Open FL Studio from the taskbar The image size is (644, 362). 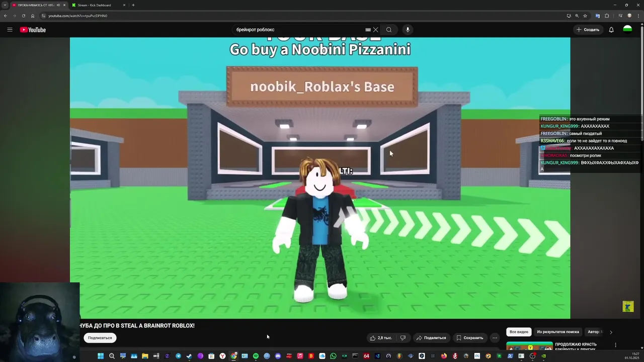pyautogui.click(x=399, y=356)
